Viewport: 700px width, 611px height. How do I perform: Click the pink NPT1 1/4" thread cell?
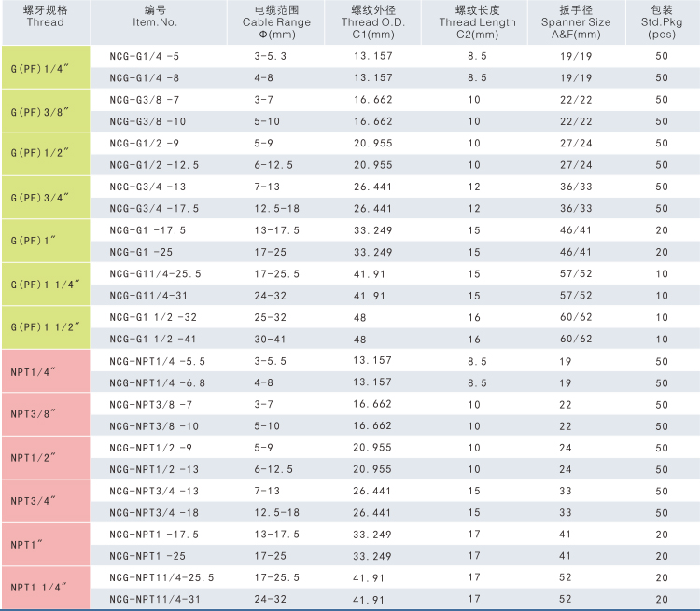45,588
